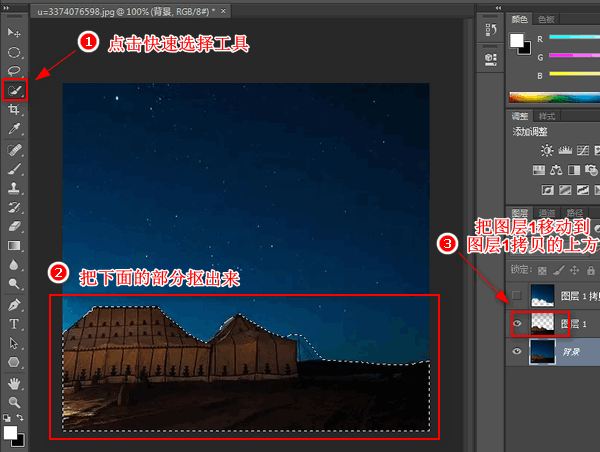Add a Curves adjustment
The height and width of the screenshot is (452, 600).
[583, 150]
